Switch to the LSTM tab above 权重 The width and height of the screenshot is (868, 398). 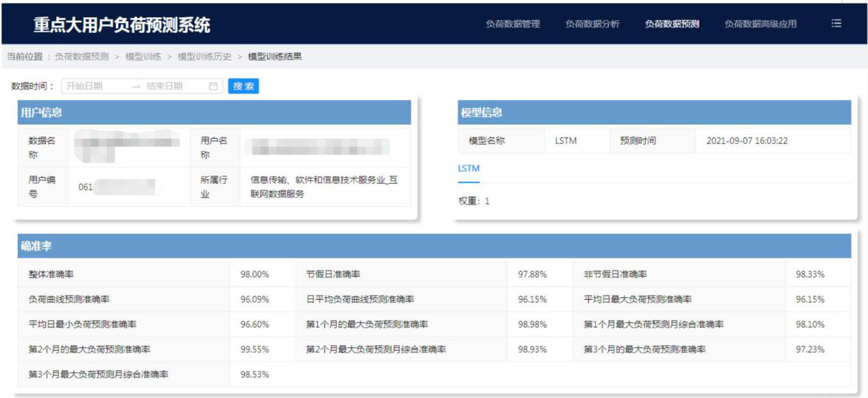point(468,169)
